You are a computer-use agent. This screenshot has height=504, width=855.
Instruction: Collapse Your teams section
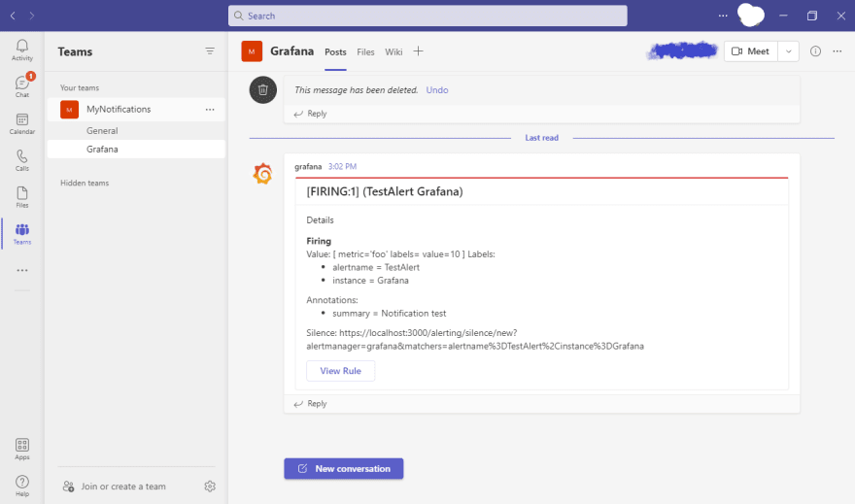point(80,87)
